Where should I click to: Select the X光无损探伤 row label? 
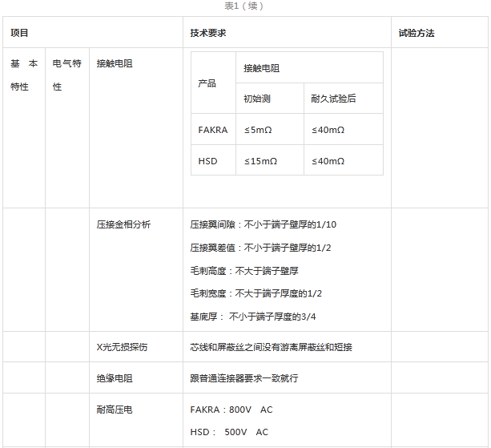point(122,347)
